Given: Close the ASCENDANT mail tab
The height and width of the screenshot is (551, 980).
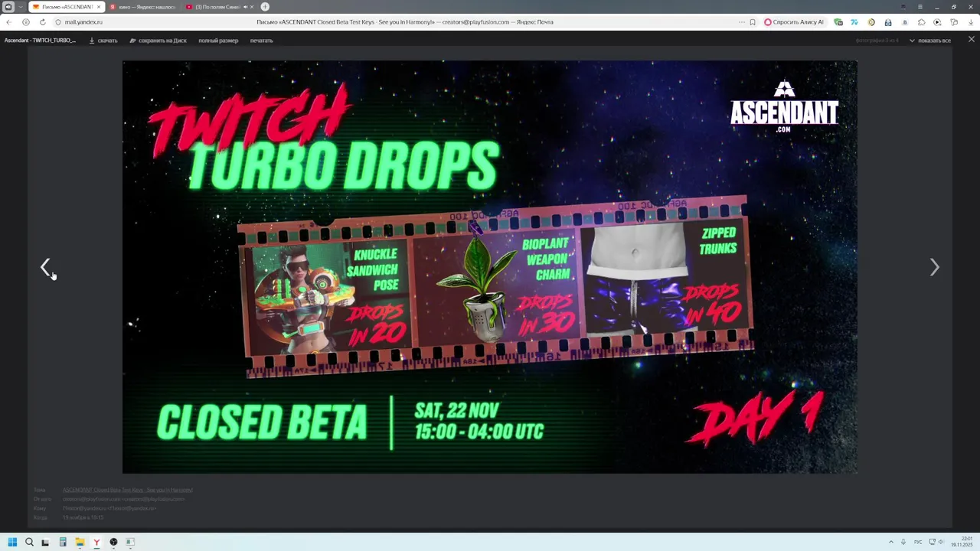Looking at the screenshot, I should click(98, 7).
